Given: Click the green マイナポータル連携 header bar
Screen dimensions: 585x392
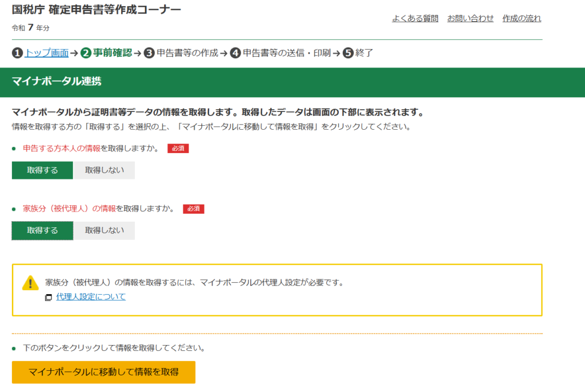Looking at the screenshot, I should tap(292, 82).
